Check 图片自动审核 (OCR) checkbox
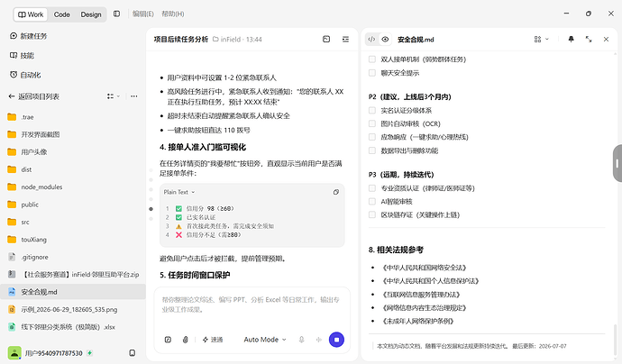The width and height of the screenshot is (622, 364). (x=372, y=123)
